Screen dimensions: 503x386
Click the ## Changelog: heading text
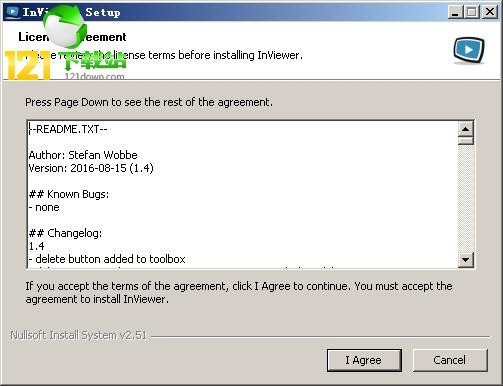click(65, 233)
